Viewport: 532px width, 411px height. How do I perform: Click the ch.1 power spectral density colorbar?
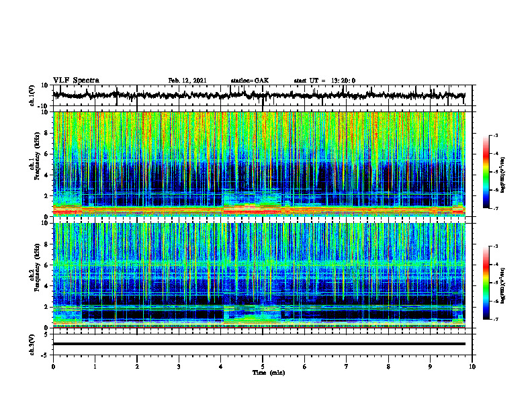(x=486, y=172)
